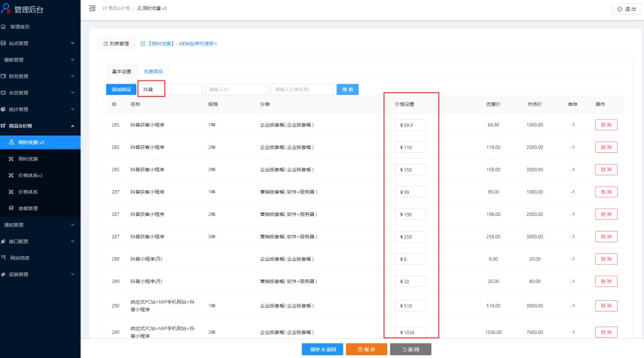Click the price field showing ¥ 1036
644x358 pixels.
412,332
